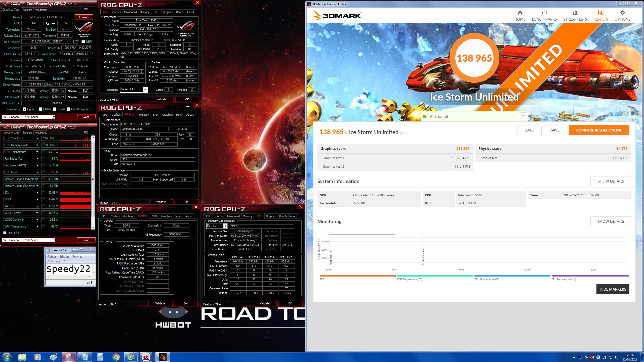Open 3DMark BENCHMARKS via the gauge icon
644x362 pixels.
tap(544, 13)
